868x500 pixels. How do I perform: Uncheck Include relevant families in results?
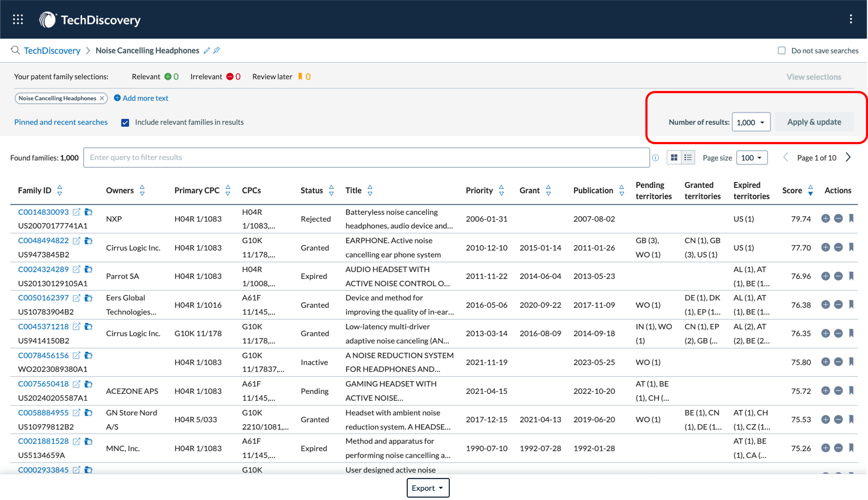(x=125, y=122)
